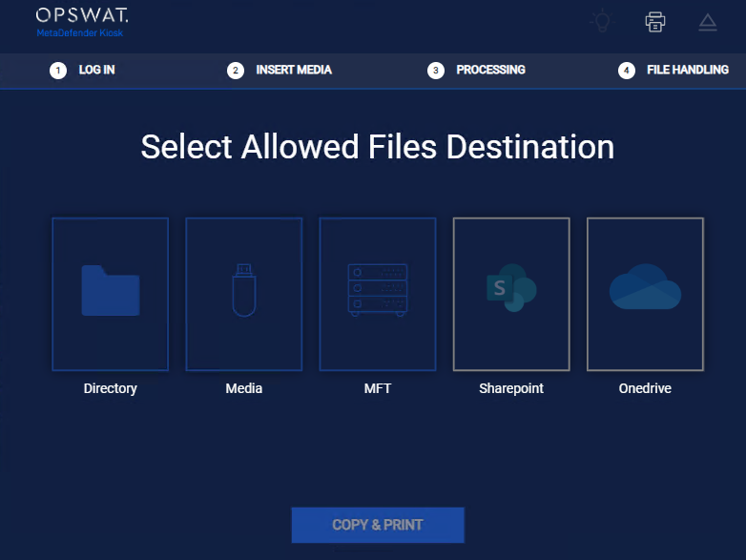Click the Directory label text
746x560 pixels.
(111, 388)
